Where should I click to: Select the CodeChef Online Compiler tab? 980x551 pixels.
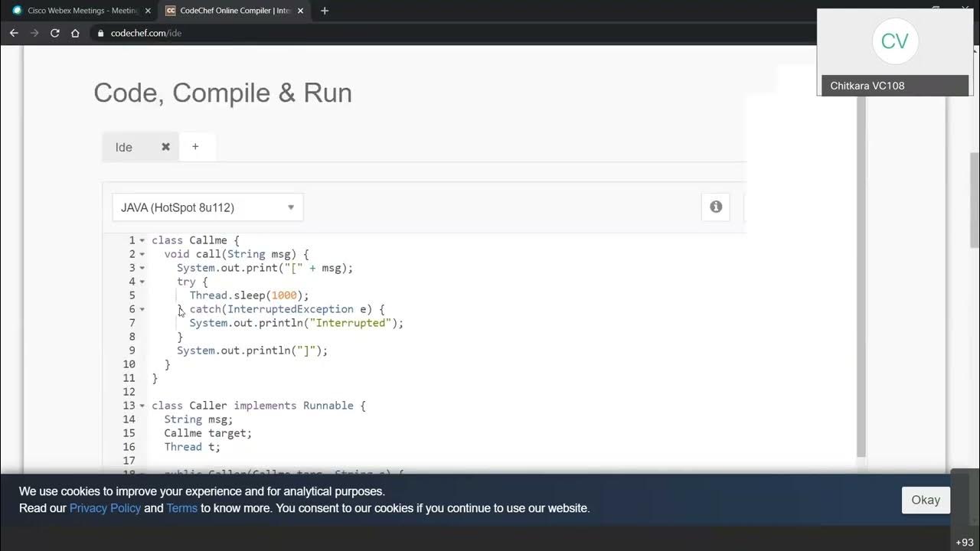235,11
